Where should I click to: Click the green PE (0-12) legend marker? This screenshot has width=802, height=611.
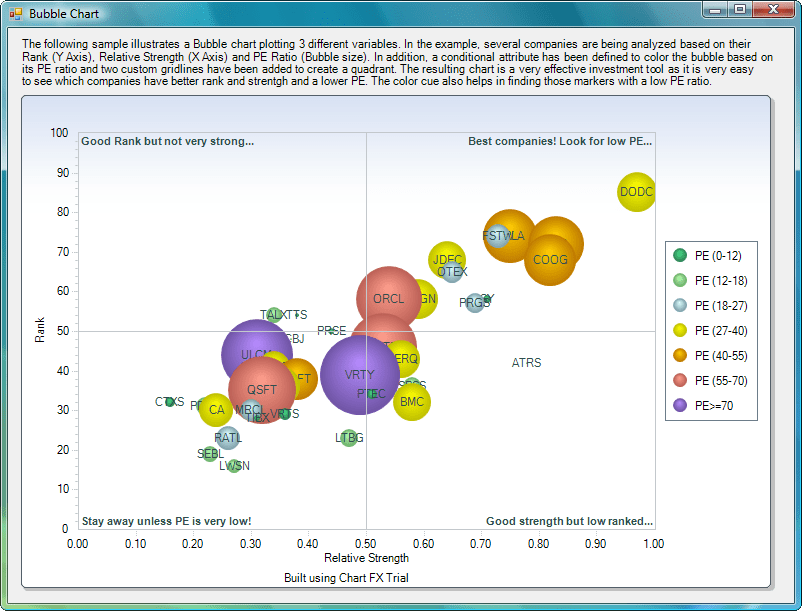681,255
